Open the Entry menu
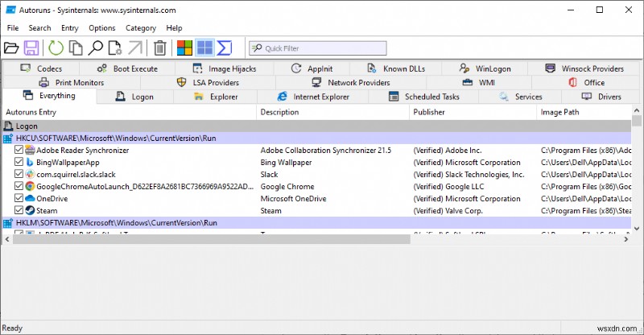 pyautogui.click(x=70, y=28)
